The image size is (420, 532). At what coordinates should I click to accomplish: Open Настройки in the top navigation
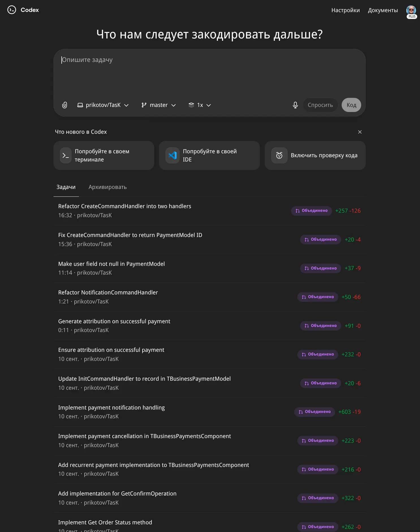[345, 10]
